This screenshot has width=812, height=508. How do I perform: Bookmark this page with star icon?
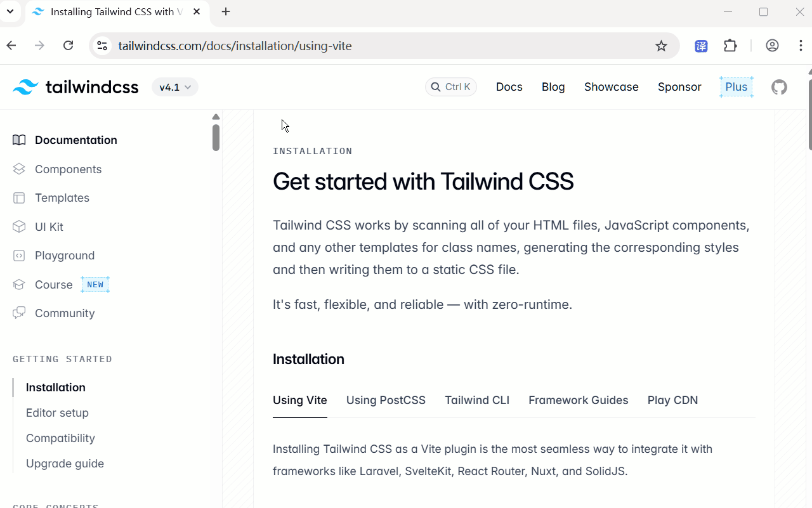click(x=661, y=46)
